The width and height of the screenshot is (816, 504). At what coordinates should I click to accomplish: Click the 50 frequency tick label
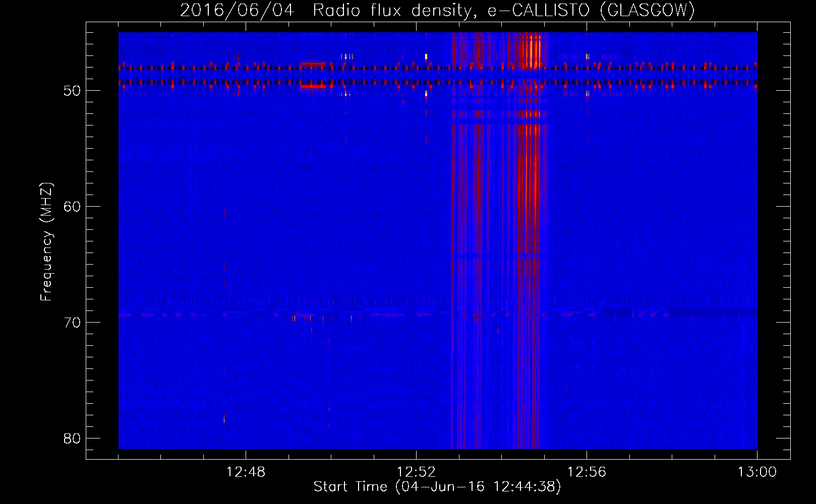click(x=72, y=91)
